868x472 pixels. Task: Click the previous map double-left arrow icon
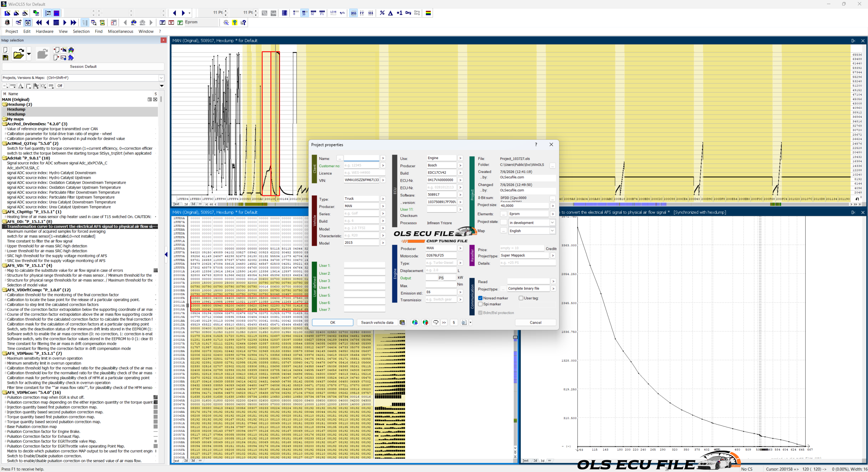(39, 22)
